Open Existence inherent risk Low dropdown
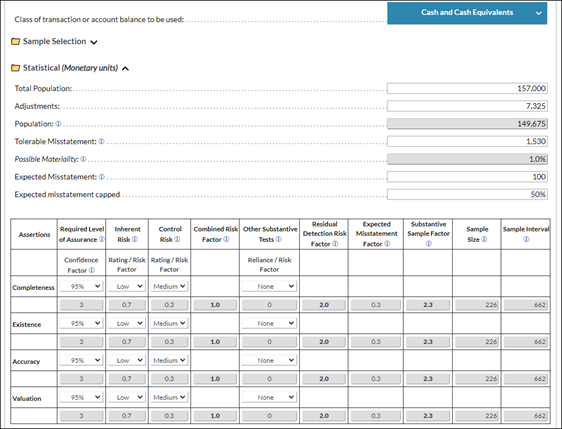This screenshot has height=429, width=562. (127, 323)
